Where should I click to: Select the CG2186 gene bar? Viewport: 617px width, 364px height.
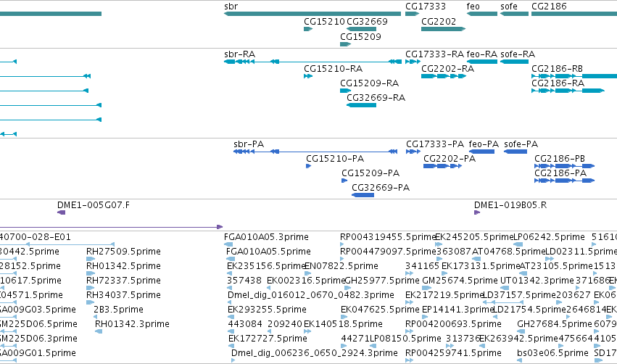[x=574, y=14]
